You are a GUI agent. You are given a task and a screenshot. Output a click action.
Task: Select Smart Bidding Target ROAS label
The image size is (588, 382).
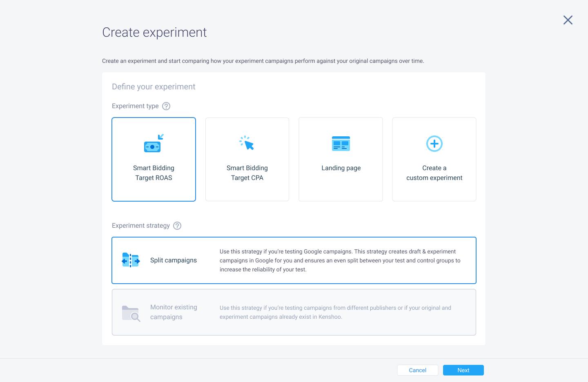coord(154,173)
